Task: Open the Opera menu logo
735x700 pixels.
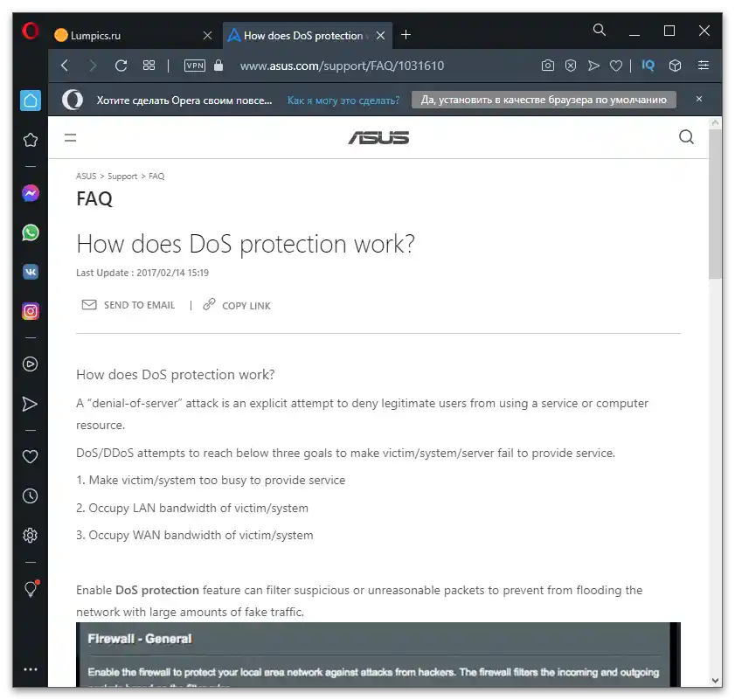Action: 30,30
